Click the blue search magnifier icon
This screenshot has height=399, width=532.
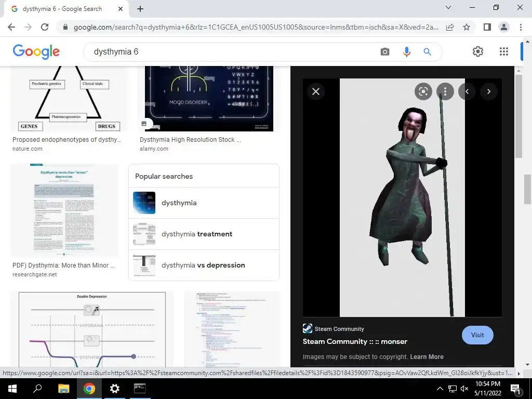tap(427, 52)
